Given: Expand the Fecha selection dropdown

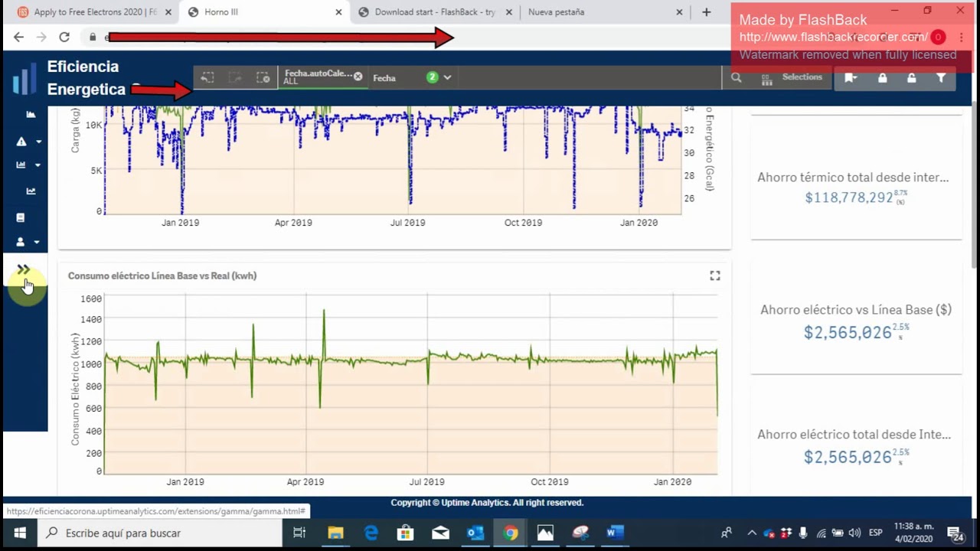Looking at the screenshot, I should (x=447, y=77).
